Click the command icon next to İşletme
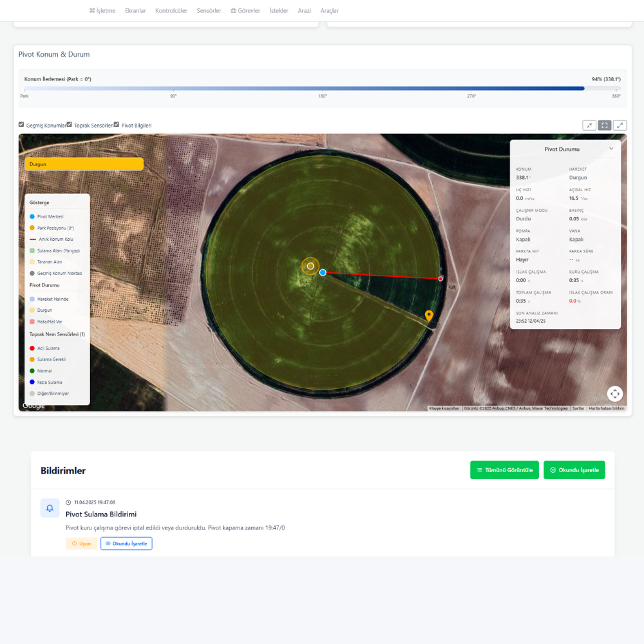The width and height of the screenshot is (644, 644). tap(92, 10)
